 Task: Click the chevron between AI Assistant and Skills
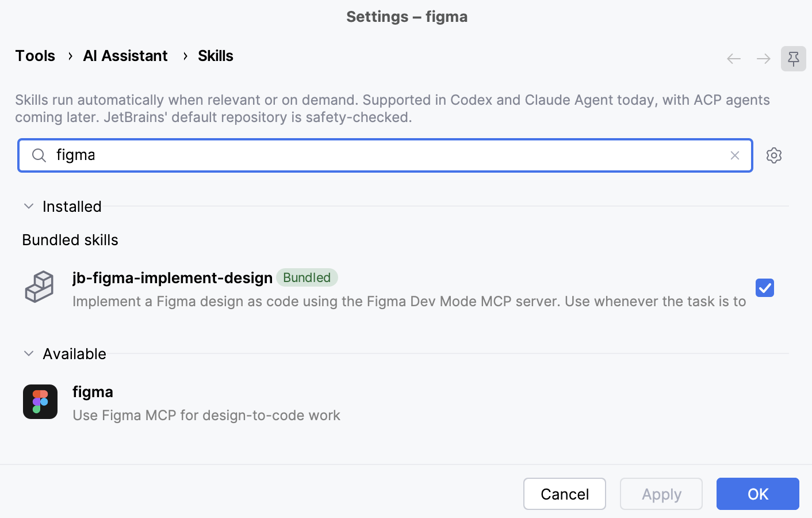(185, 56)
